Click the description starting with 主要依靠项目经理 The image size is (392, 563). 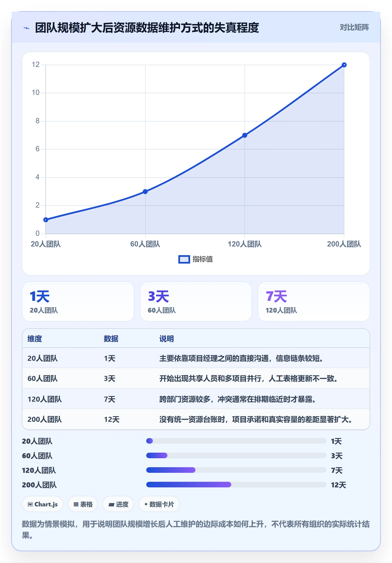pos(241,358)
